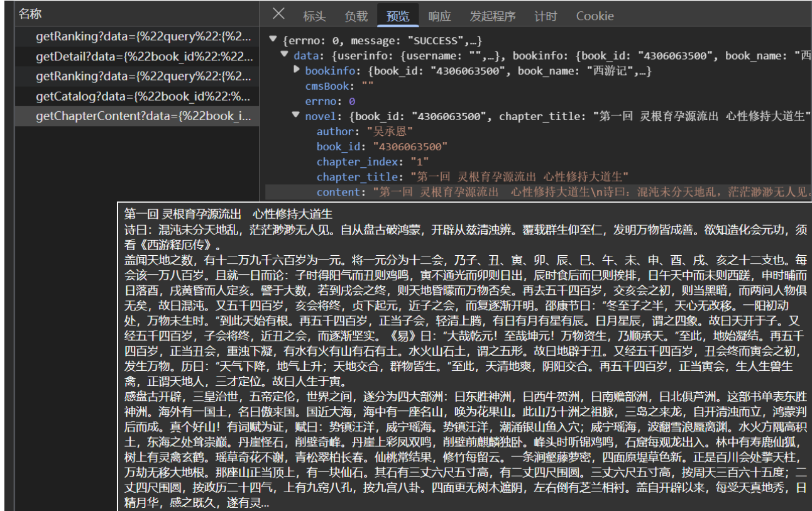Open the 负载 tab
Viewport: 812px width, 511px height.
click(x=356, y=16)
